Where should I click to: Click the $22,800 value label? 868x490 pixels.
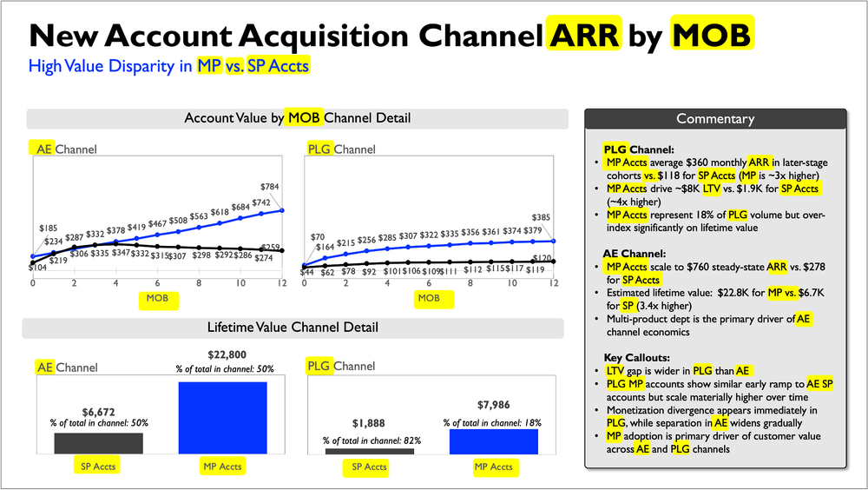click(227, 354)
